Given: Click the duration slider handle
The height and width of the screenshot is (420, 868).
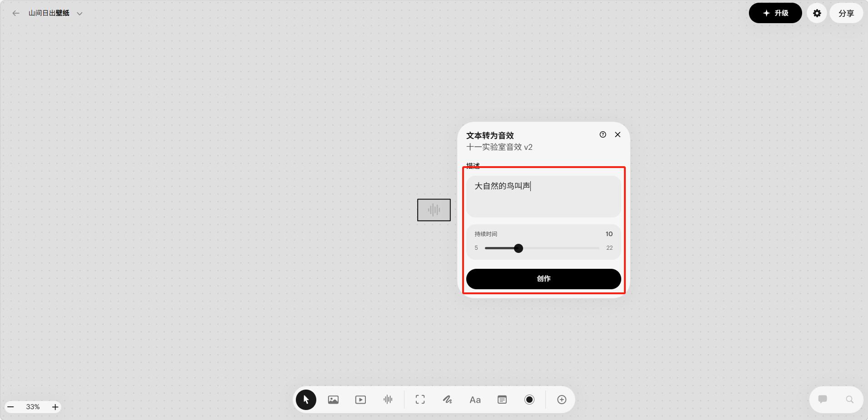Looking at the screenshot, I should 519,248.
